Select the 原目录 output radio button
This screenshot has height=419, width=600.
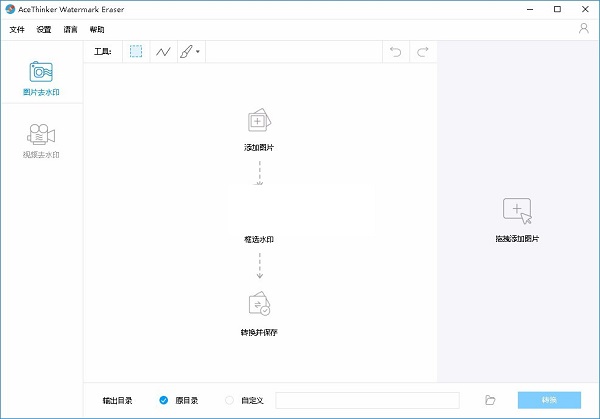click(x=163, y=400)
